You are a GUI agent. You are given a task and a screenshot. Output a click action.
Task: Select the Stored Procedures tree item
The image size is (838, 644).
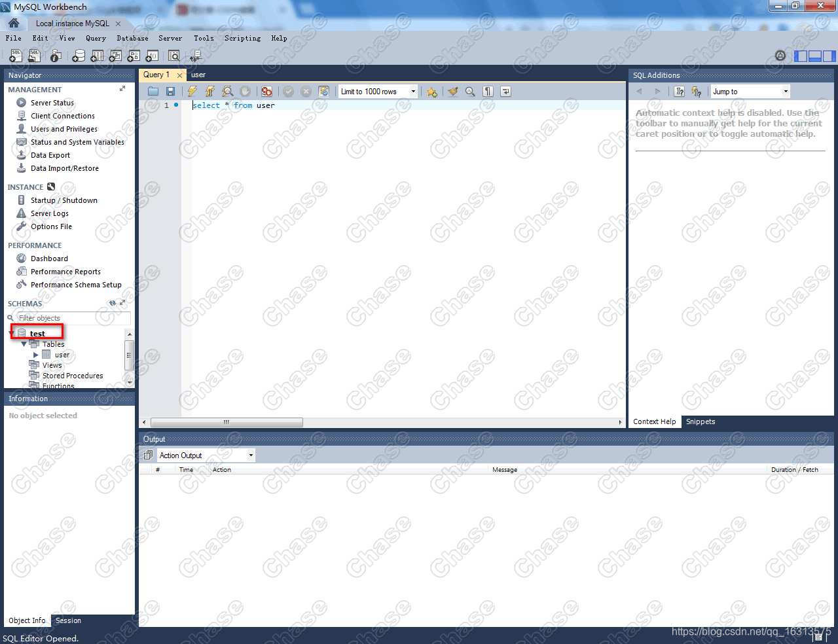pos(73,376)
